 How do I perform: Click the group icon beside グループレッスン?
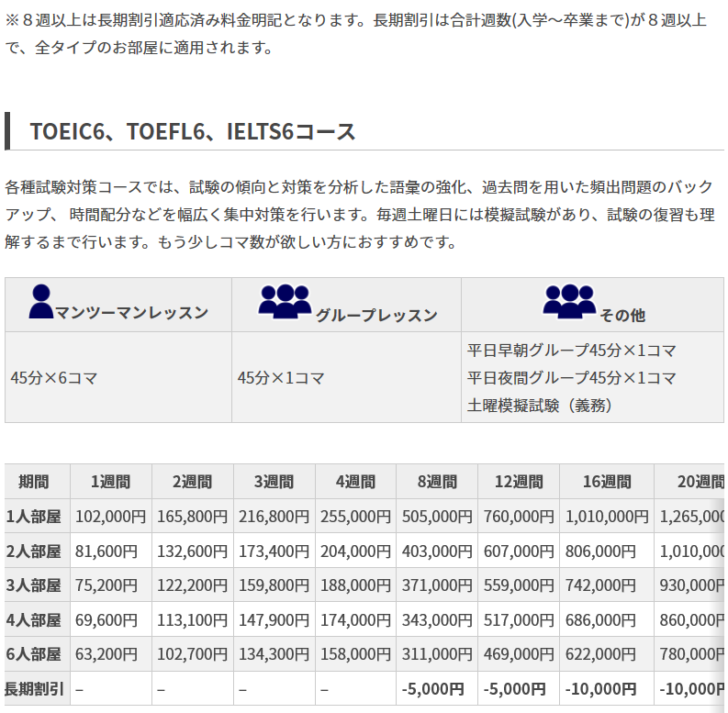coord(285,301)
